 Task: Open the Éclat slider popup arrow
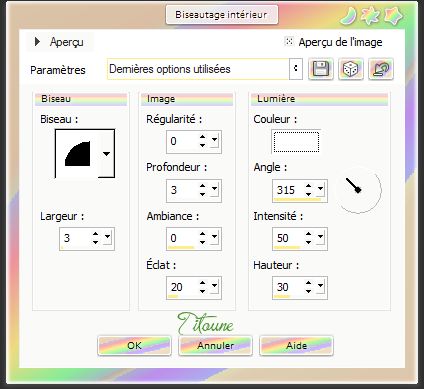pos(214,286)
